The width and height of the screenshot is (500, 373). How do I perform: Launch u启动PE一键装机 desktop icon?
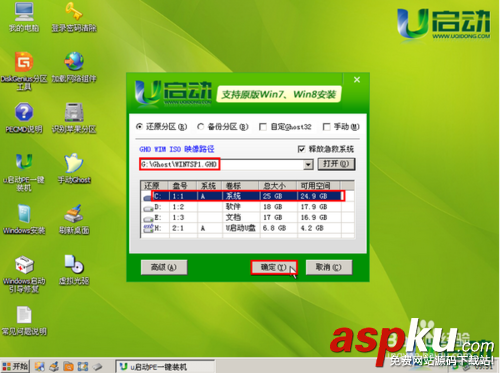pyautogui.click(x=24, y=172)
